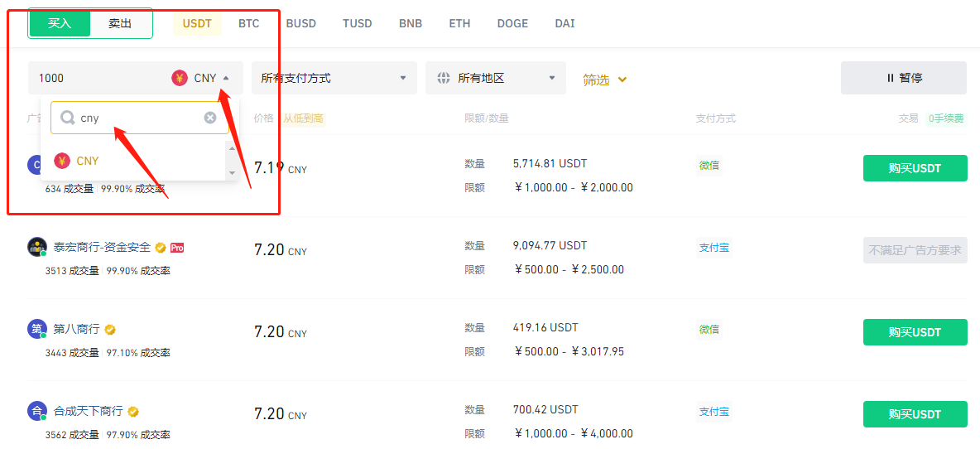Click 泰宏商行 merchant avatar icon
The image size is (980, 449).
click(x=36, y=247)
